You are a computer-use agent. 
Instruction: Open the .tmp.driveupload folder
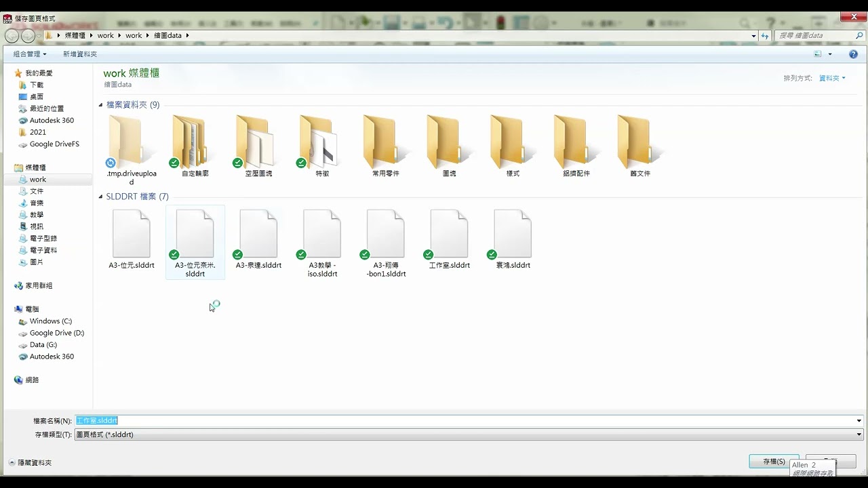click(x=131, y=150)
